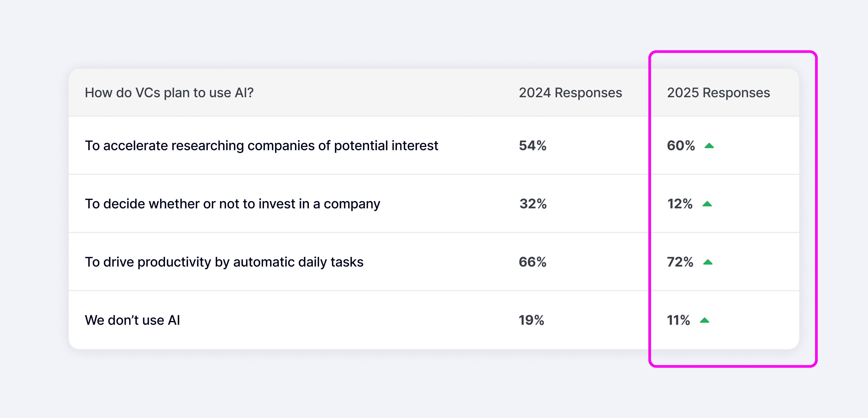Select the 11% value for 2025
868x418 pixels.
[x=678, y=320]
